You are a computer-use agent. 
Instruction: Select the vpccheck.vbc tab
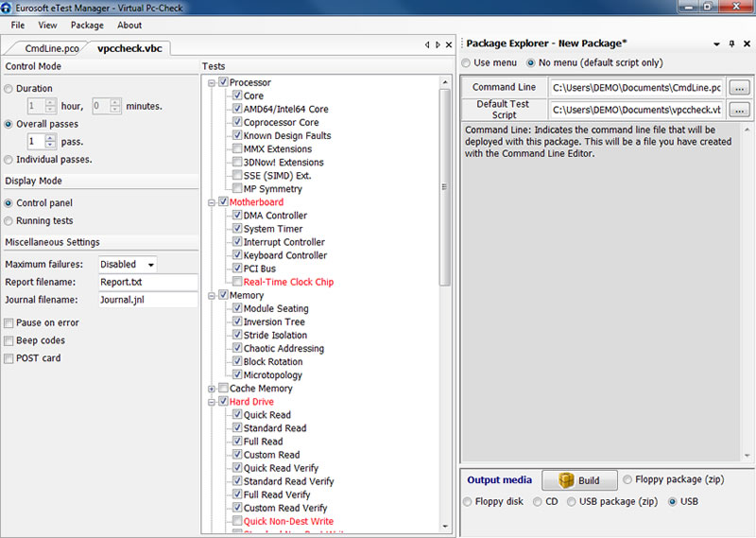[129, 48]
